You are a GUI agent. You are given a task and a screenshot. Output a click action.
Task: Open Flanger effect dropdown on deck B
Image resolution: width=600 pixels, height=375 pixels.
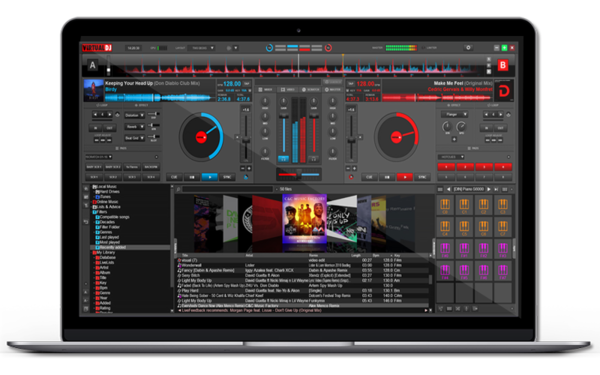(454, 114)
